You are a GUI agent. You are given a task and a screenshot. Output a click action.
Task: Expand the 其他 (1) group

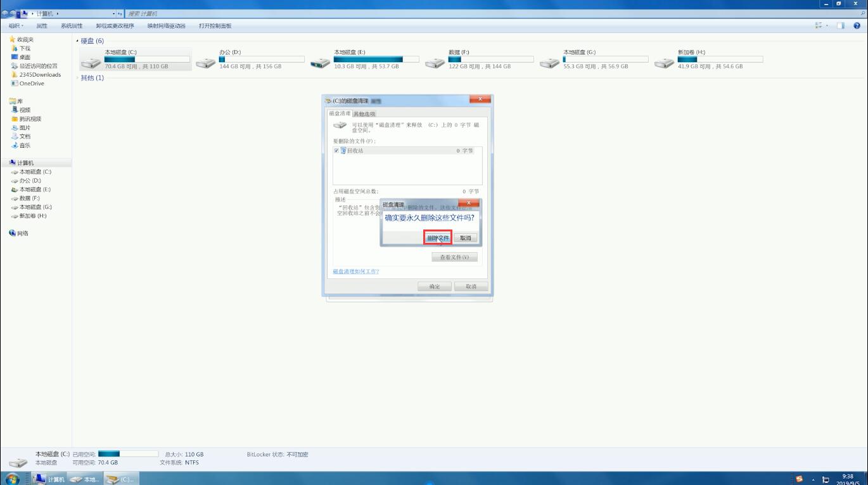[x=78, y=78]
